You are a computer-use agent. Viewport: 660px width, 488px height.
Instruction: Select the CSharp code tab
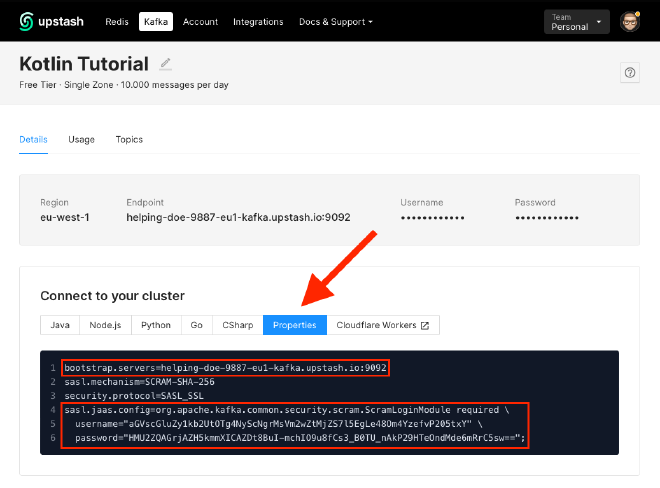click(x=237, y=325)
